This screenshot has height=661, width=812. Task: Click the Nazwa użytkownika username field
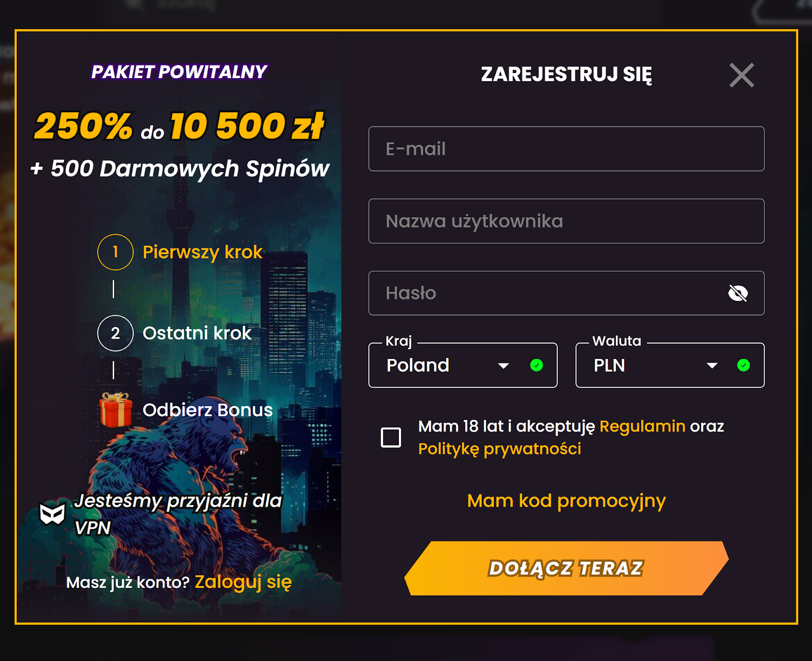[566, 221]
